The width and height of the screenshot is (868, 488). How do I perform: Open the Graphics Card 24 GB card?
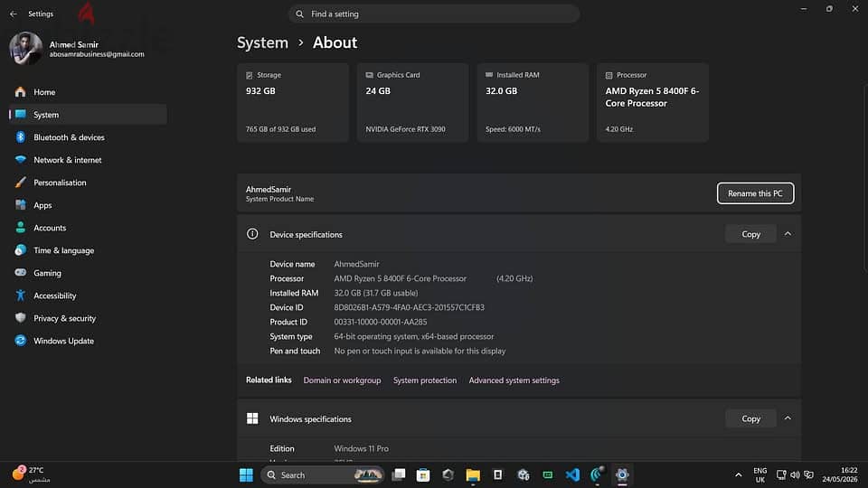(412, 103)
